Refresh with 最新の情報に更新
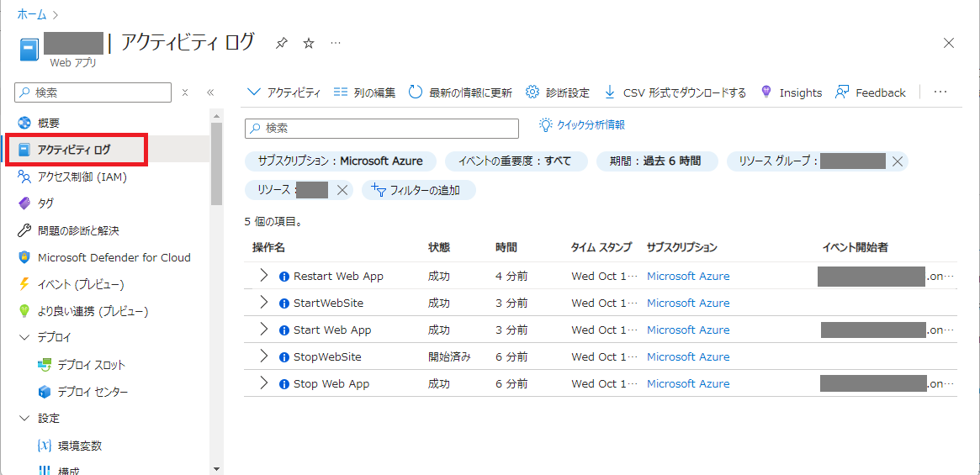Viewport: 980px width, 475px height. pos(460,92)
